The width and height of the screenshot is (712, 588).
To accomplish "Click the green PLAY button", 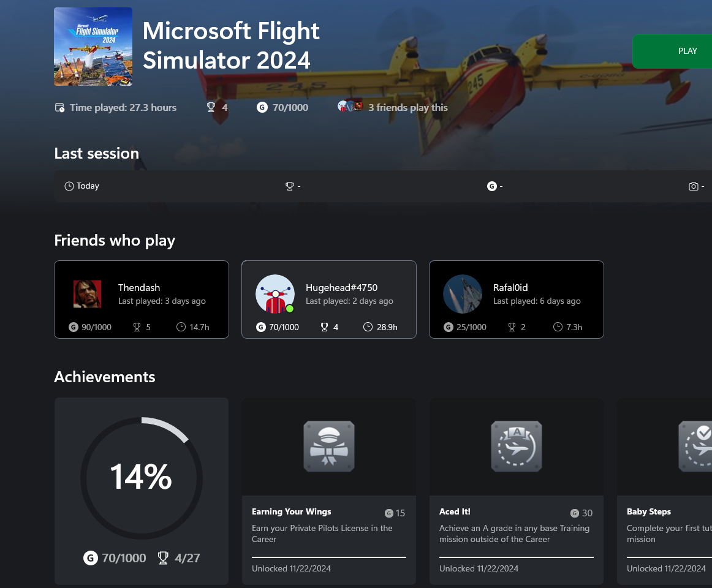I will 673,51.
